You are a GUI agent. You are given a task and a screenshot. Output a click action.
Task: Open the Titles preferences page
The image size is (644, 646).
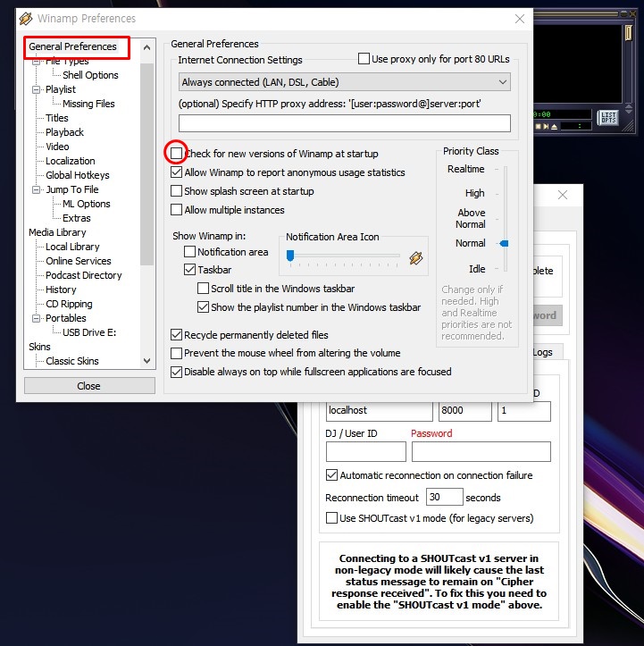(x=57, y=118)
